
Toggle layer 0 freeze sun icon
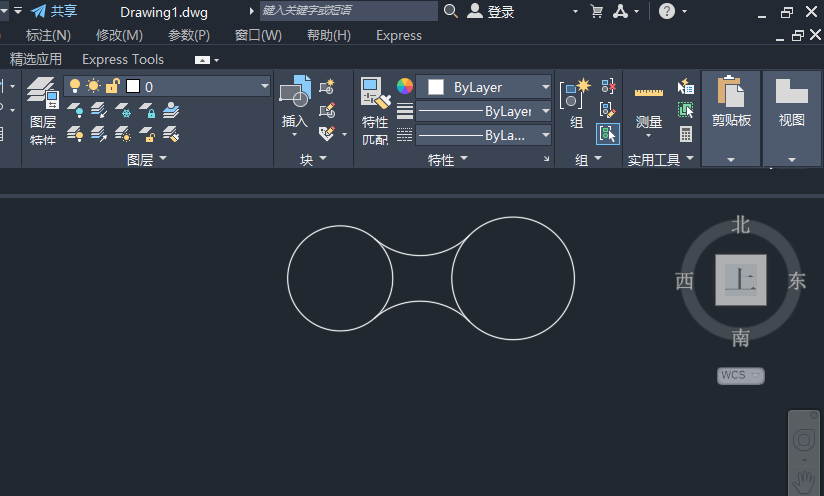pyautogui.click(x=94, y=86)
